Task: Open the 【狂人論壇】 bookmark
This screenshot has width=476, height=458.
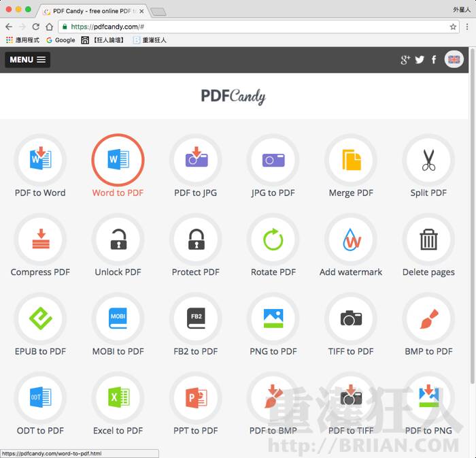Action: click(103, 40)
